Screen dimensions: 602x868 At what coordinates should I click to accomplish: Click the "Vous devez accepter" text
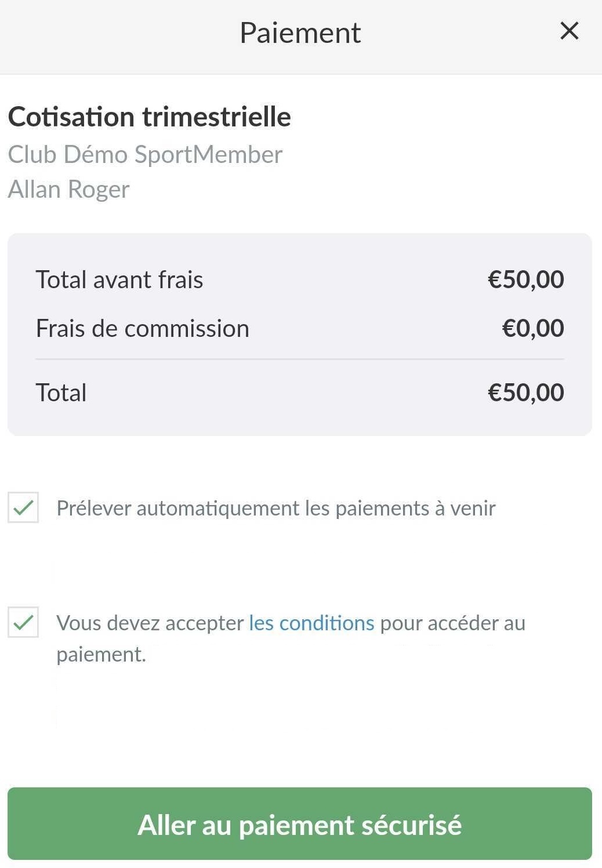pyautogui.click(x=150, y=623)
